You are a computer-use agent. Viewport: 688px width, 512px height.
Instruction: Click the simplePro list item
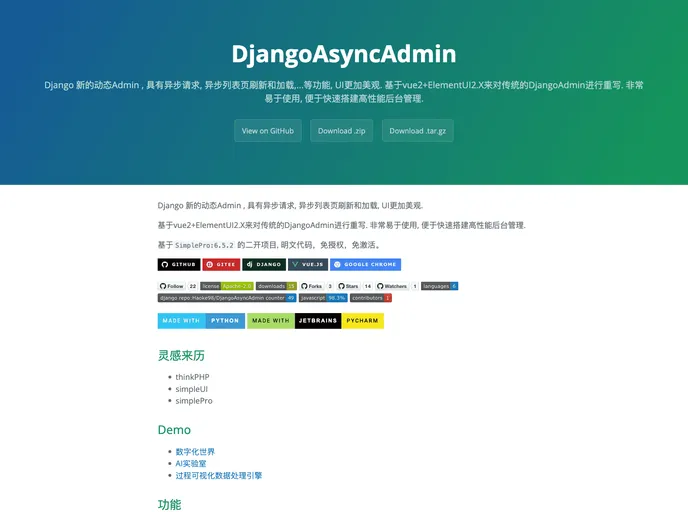coord(194,401)
